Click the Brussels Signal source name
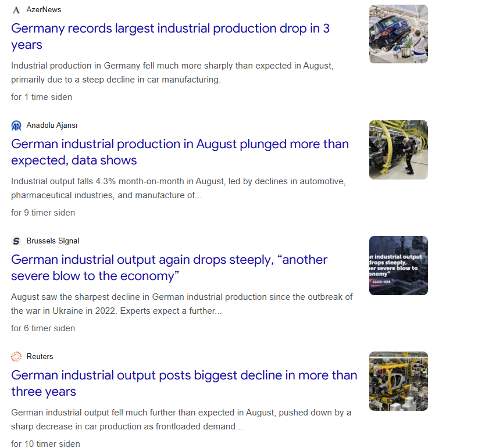Image resolution: width=496 pixels, height=448 pixels. pos(53,241)
